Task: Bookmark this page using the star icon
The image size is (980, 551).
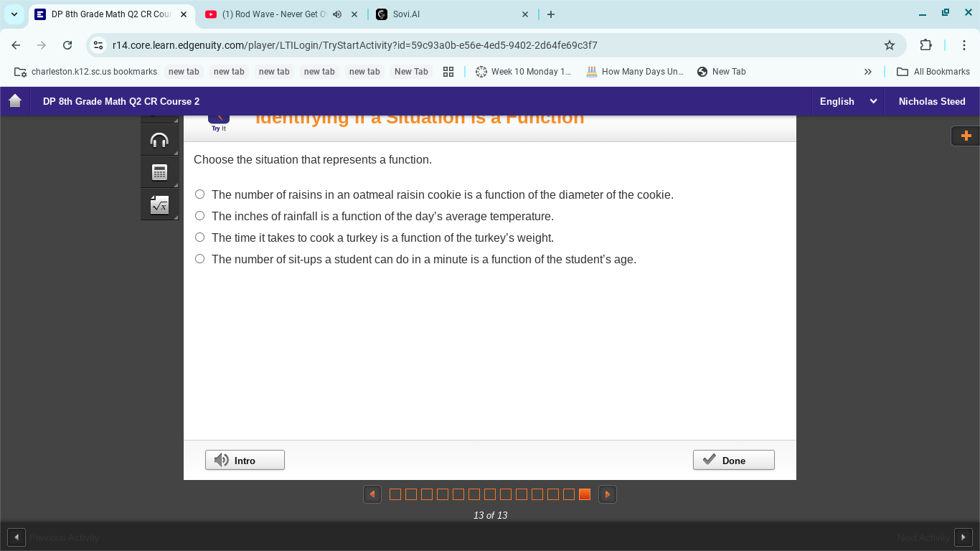Action: (890, 44)
